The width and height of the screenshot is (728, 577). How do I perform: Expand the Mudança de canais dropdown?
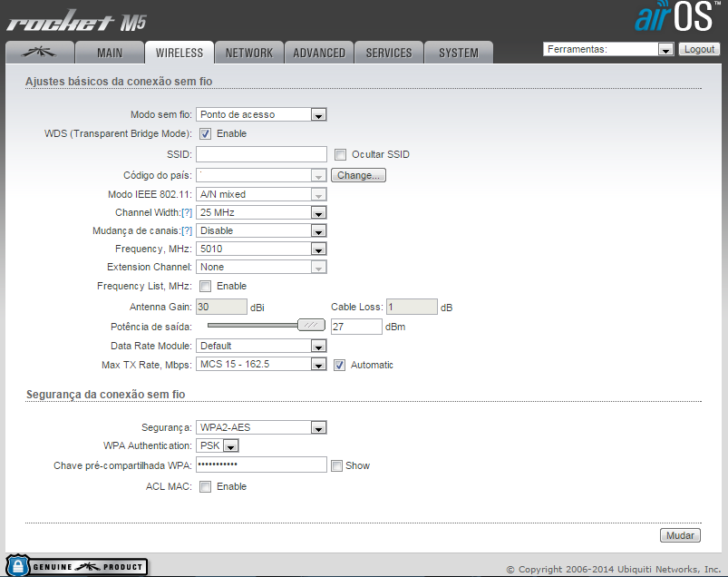click(x=261, y=230)
